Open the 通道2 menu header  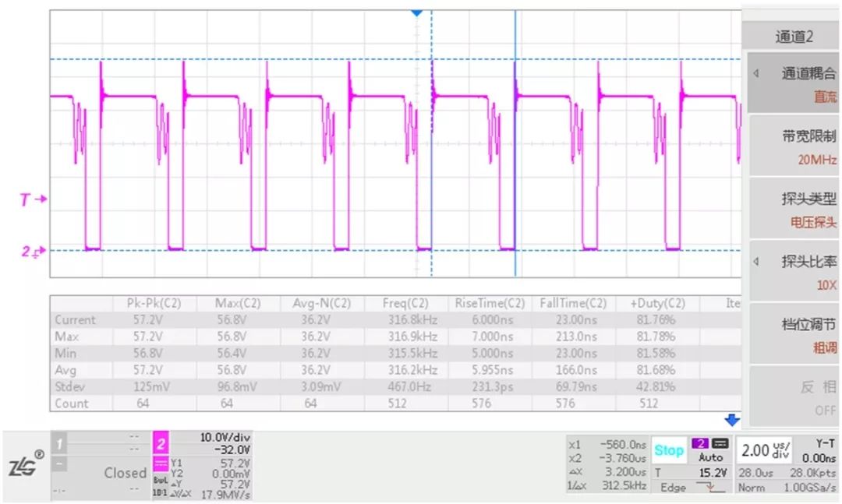[x=792, y=36]
